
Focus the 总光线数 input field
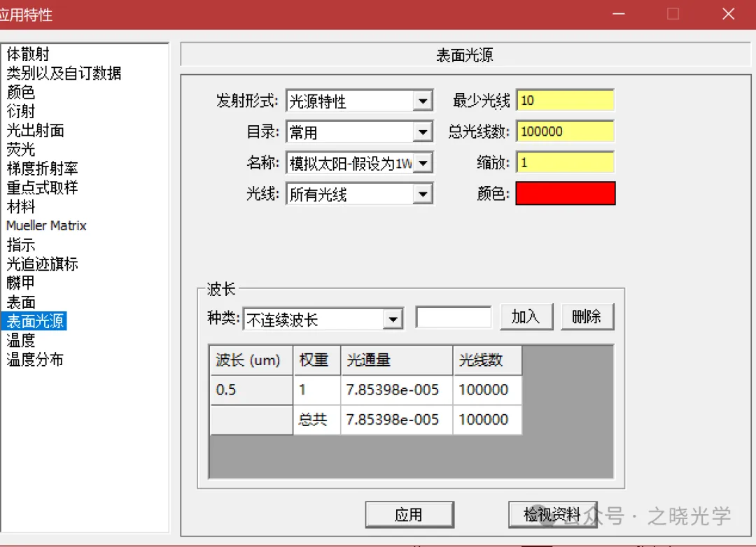(x=565, y=132)
